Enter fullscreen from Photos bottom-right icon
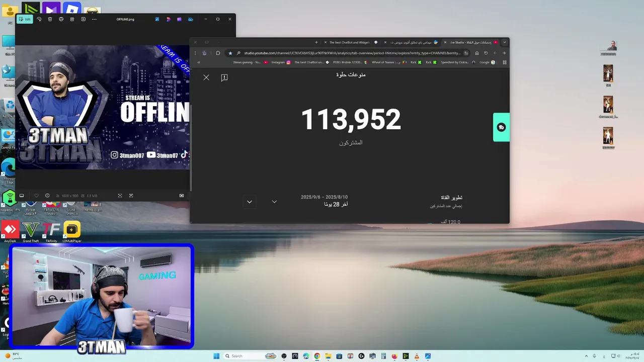Viewport: 644px width, 362px height. [182, 196]
